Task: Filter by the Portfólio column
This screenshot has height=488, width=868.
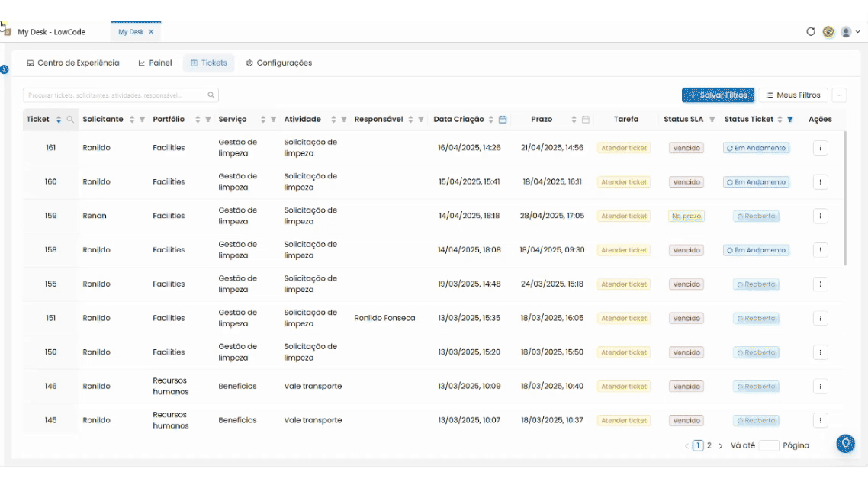Action: click(208, 120)
